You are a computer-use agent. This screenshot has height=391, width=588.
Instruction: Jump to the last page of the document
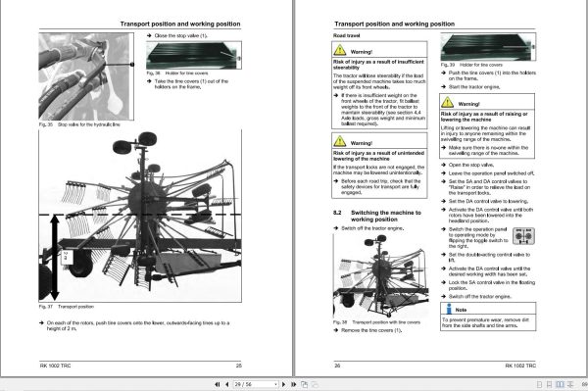(294, 384)
